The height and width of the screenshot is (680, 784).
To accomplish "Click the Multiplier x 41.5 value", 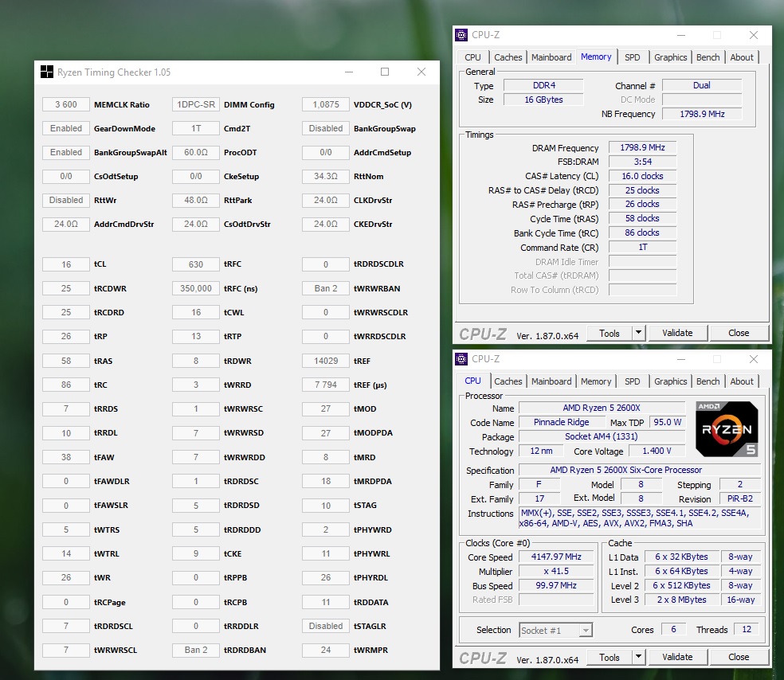I will (x=556, y=571).
